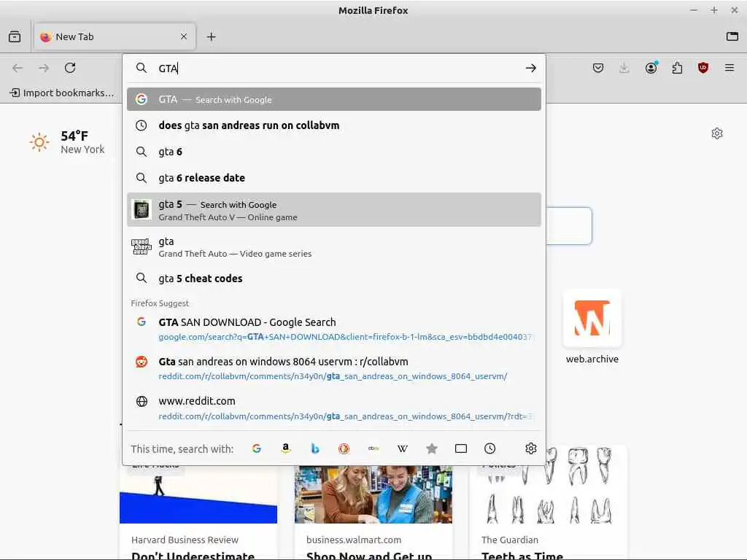Search this time with Amazon icon
This screenshot has width=747, height=560.
click(x=286, y=448)
